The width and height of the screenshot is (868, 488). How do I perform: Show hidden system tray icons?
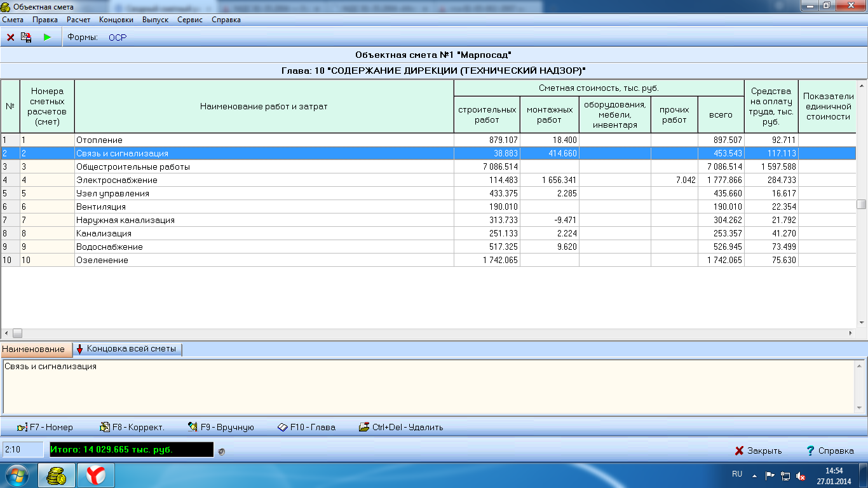[x=754, y=475]
